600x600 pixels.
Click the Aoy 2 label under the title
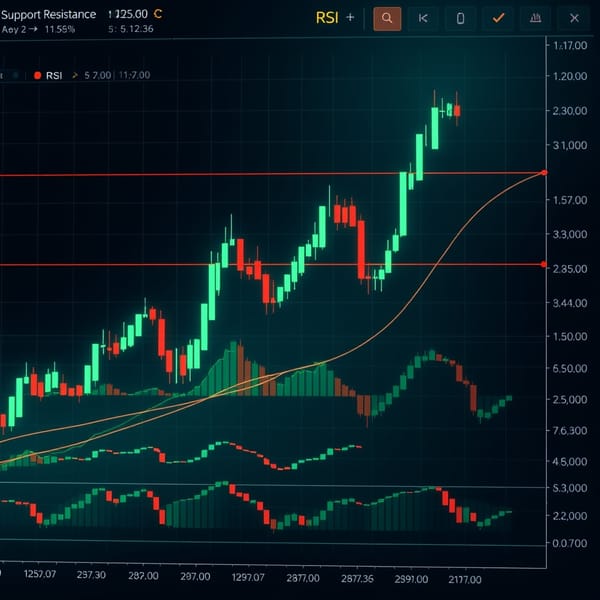coord(14,29)
